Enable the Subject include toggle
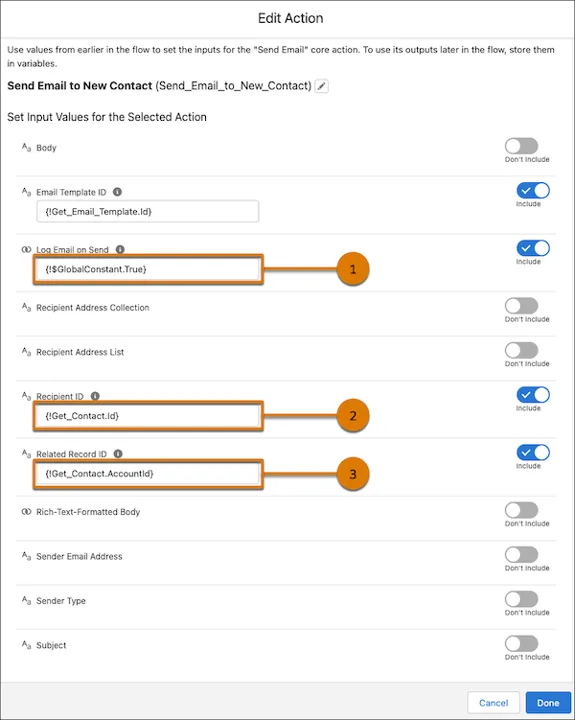This screenshot has width=576, height=720. point(521,643)
